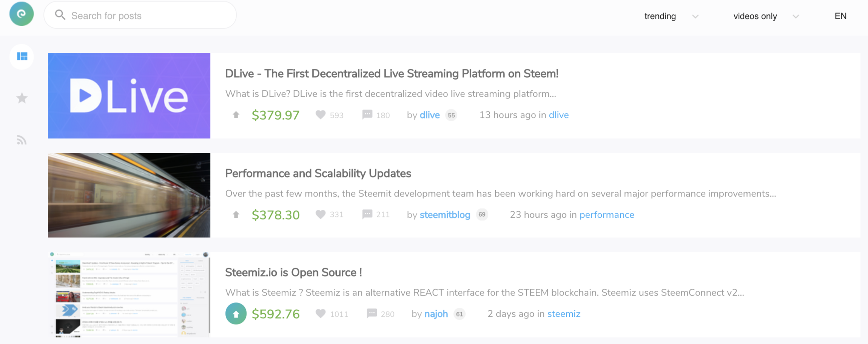Open the Steemiz.io is Open Source post
868x344 pixels.
[x=293, y=272]
